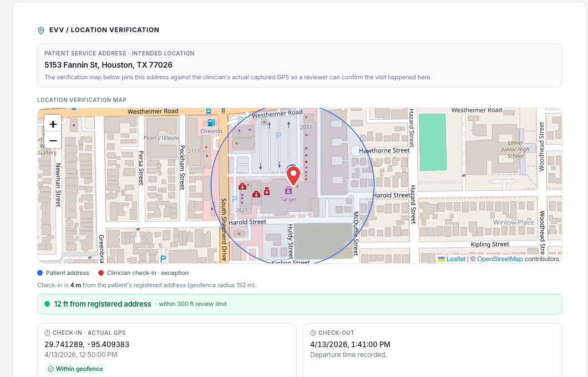Click the Within geofence status badge
This screenshot has width=588, height=377.
point(75,369)
